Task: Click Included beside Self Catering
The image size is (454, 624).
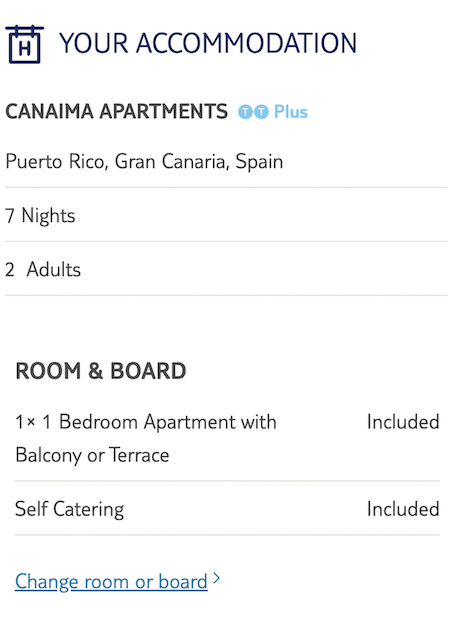Action: 403,509
